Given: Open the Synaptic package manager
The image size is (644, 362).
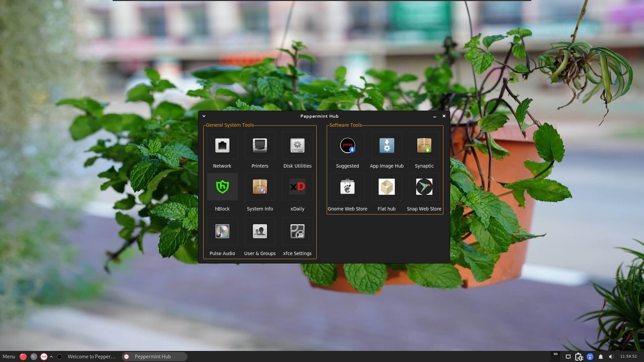Looking at the screenshot, I should (x=424, y=145).
